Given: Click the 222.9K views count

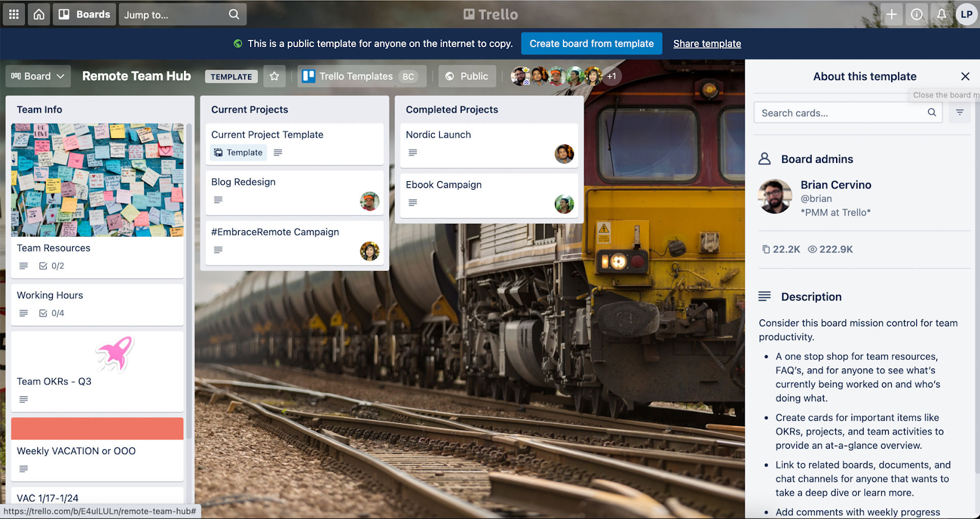Looking at the screenshot, I should point(830,249).
